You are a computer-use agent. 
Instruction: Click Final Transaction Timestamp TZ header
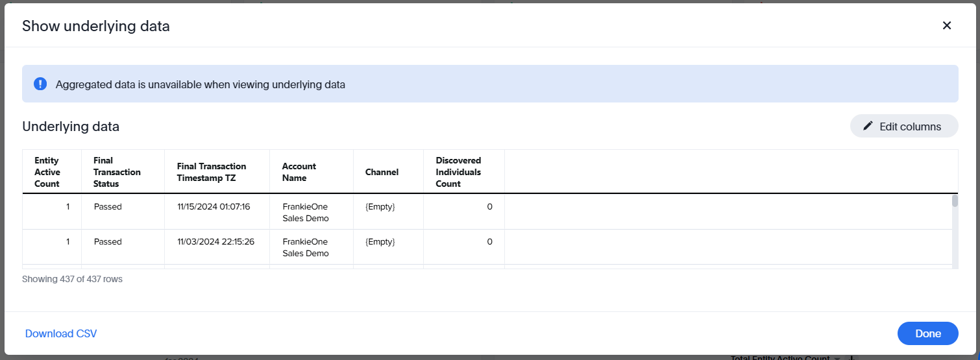click(212, 172)
